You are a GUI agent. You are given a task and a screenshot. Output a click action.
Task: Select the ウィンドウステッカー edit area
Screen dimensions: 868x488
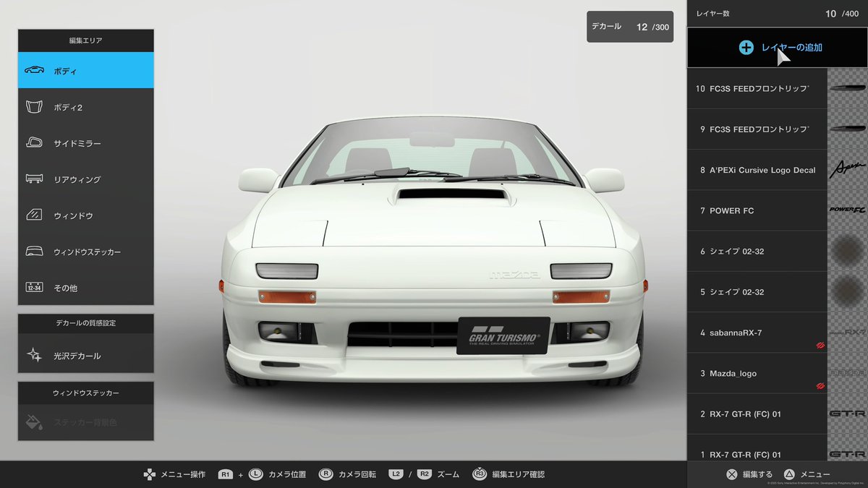pos(86,252)
